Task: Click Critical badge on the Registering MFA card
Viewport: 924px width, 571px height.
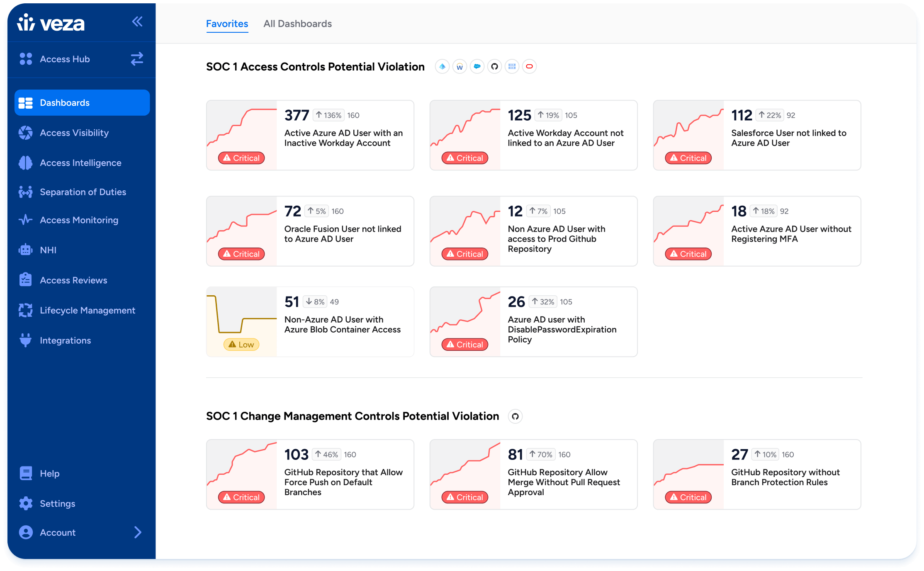Action: 688,254
